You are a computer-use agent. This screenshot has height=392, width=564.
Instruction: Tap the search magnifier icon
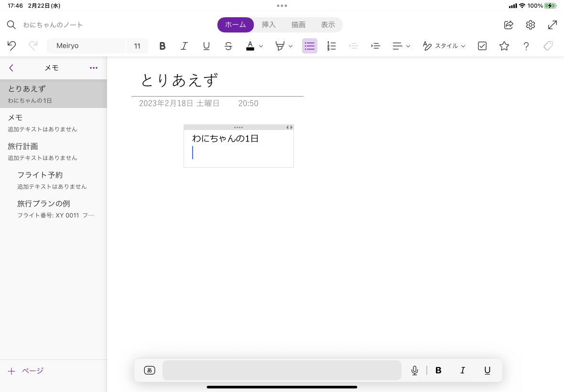tap(11, 25)
